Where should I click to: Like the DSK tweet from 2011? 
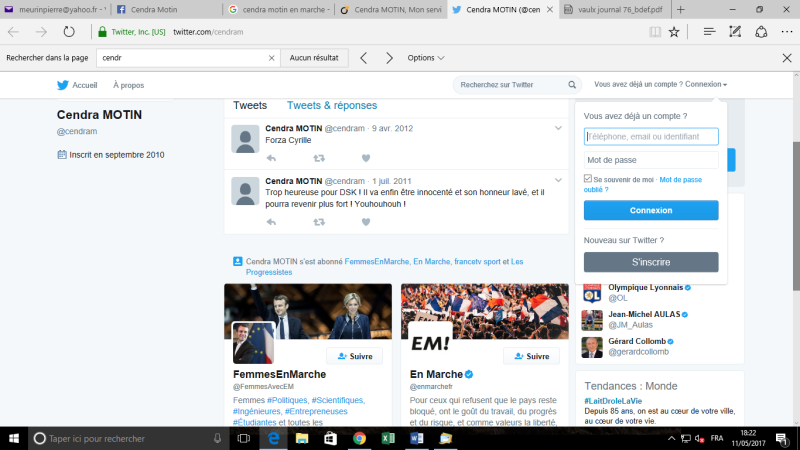pyautogui.click(x=366, y=222)
